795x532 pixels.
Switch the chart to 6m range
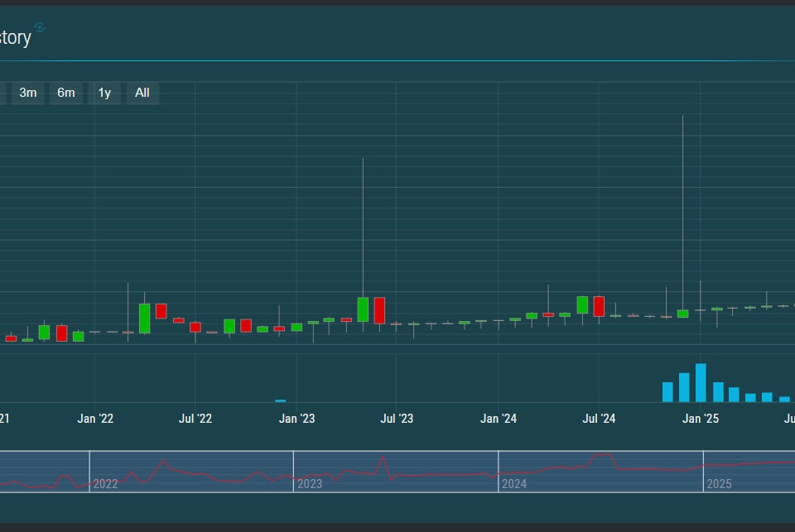(66, 93)
